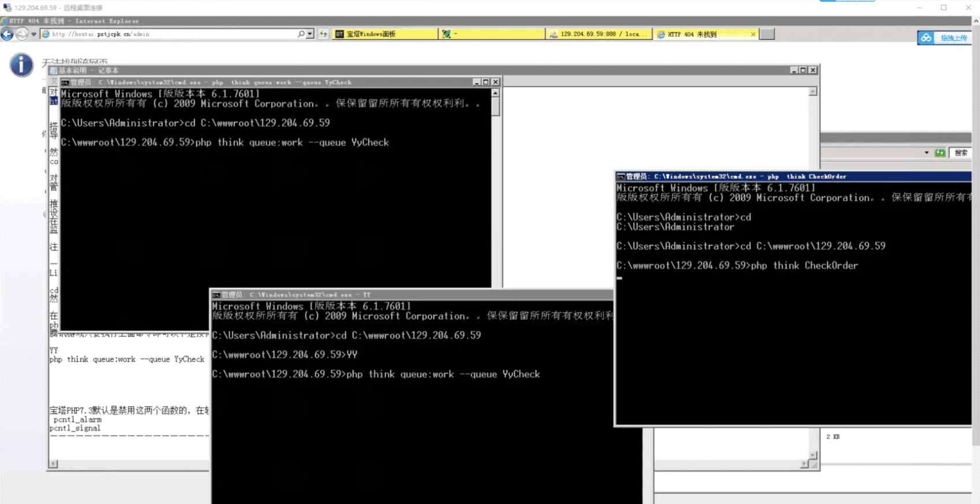
Task: Click the blue info icon on the 404 page
Action: click(x=21, y=65)
